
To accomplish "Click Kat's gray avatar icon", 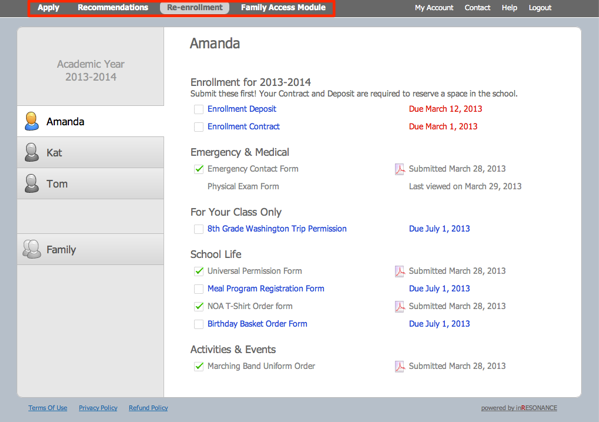I will 32,152.
